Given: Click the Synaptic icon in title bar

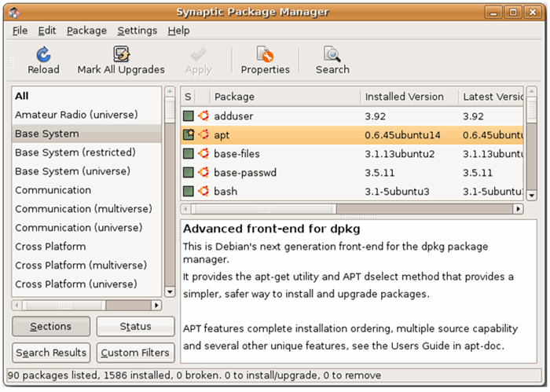Looking at the screenshot, I should [x=14, y=13].
